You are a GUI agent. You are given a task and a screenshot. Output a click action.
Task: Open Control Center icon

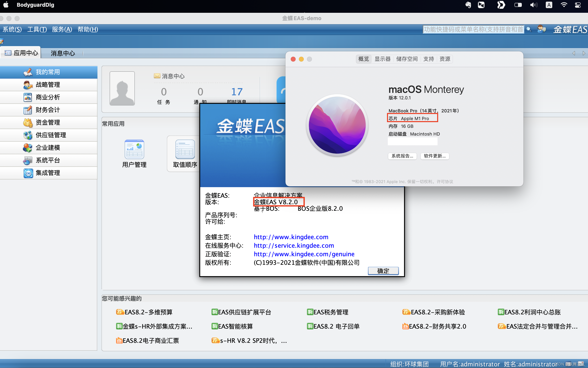coord(578,5)
